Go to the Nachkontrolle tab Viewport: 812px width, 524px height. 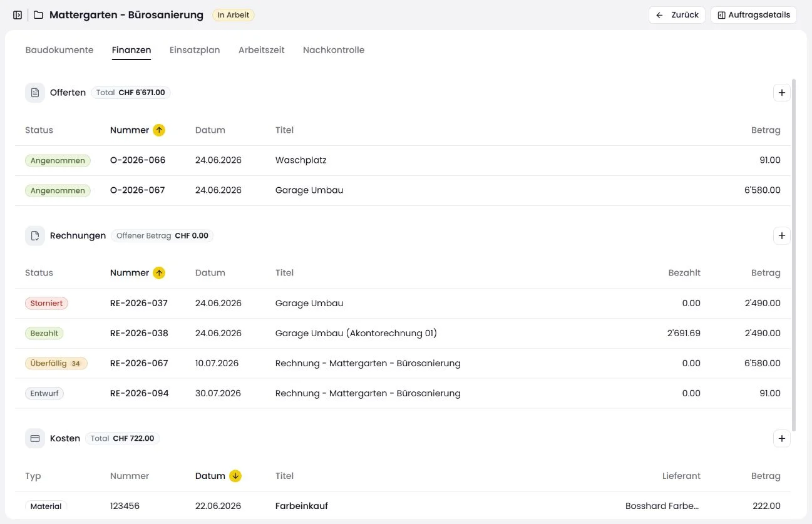click(334, 50)
